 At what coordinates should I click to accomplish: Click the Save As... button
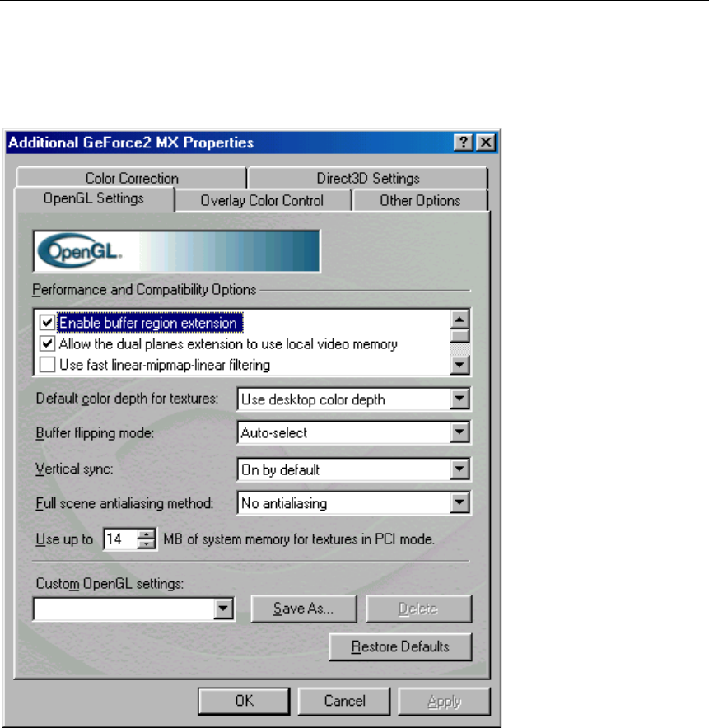[x=304, y=609]
